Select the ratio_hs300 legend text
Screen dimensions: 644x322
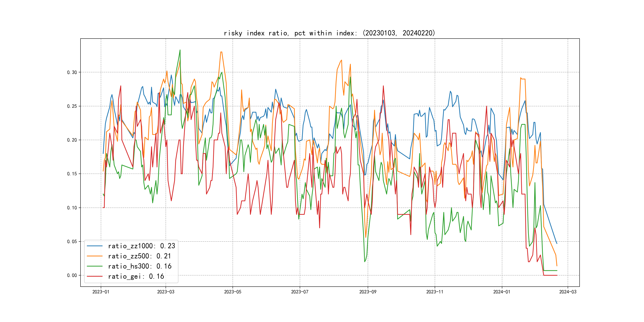point(140,266)
